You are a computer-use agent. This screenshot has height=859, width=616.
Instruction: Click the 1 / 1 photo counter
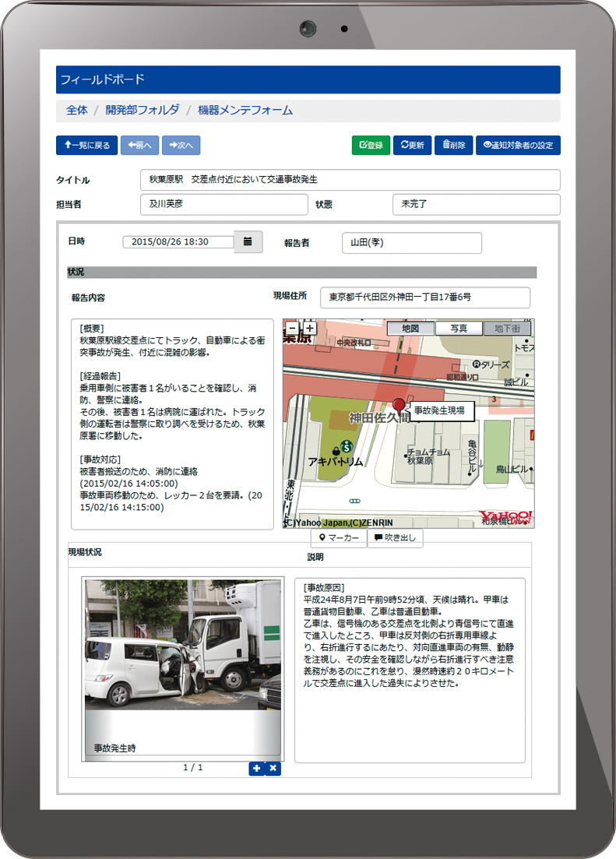click(x=193, y=768)
